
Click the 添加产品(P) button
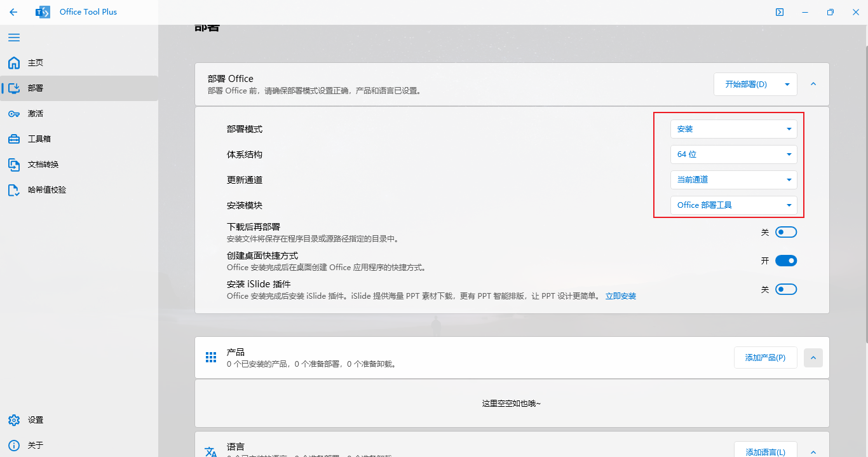[x=765, y=358]
